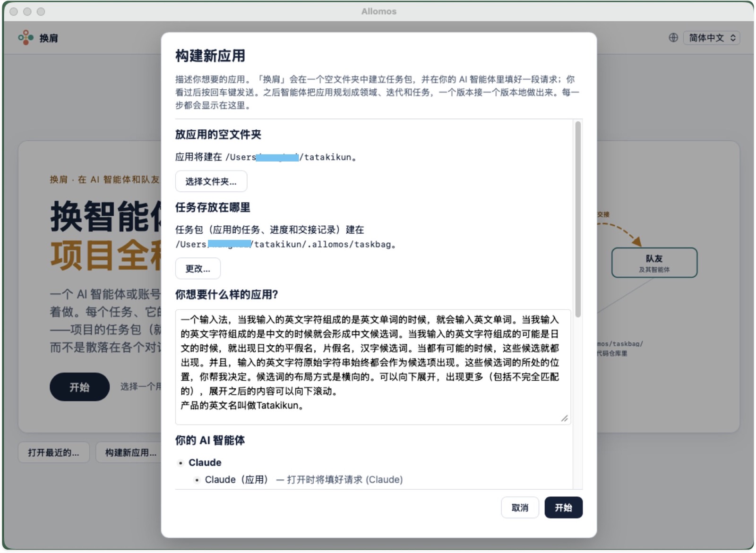The width and height of the screenshot is (756, 553).
Task: Click the 队友 node in diagram
Action: coord(654,263)
